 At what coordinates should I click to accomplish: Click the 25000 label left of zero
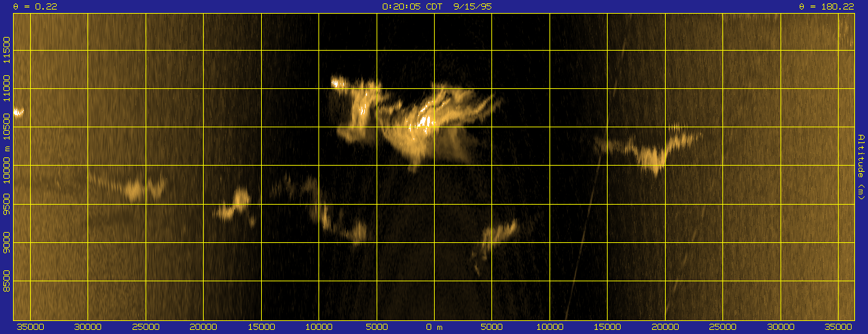click(146, 327)
